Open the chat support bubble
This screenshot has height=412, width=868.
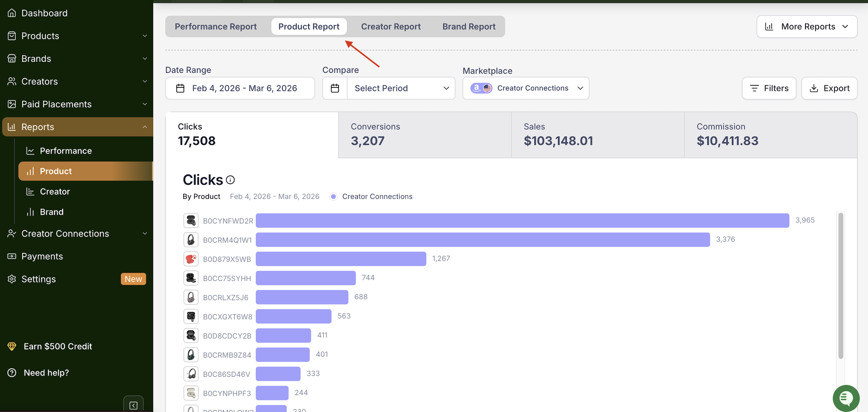click(846, 398)
